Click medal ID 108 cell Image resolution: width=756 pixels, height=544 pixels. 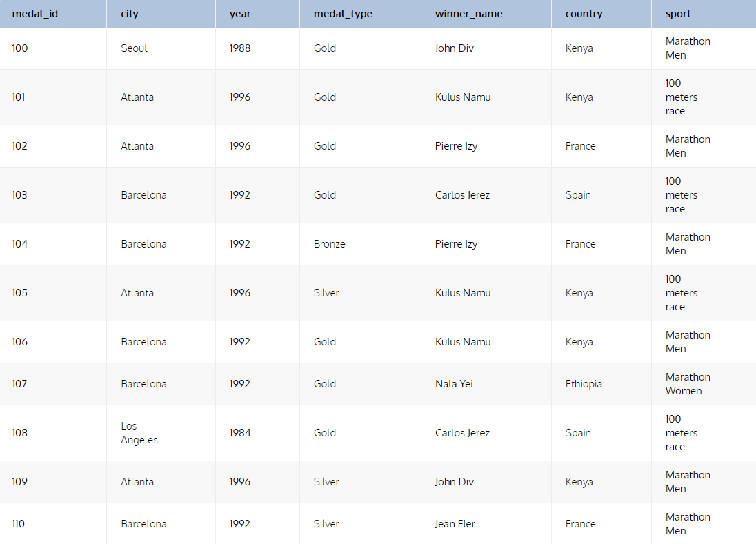(20, 433)
